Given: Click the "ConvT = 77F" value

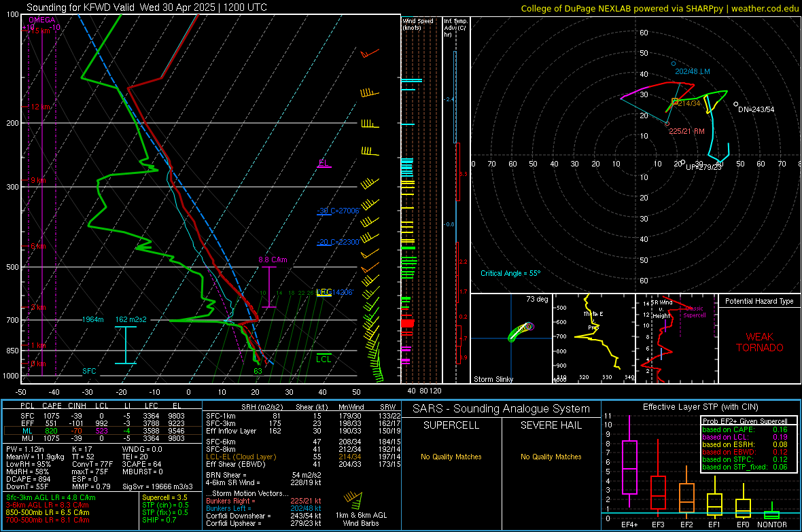Looking at the screenshot, I should pyautogui.click(x=92, y=465).
